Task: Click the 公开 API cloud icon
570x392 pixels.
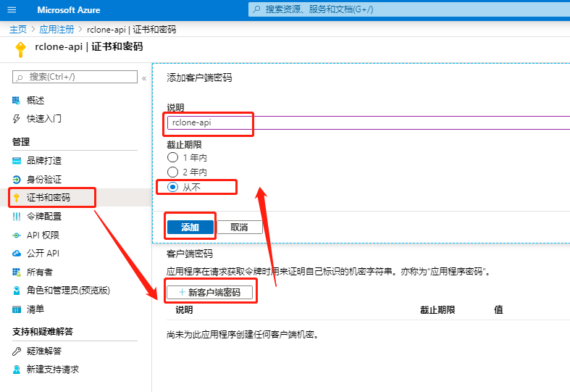Action: [17, 254]
